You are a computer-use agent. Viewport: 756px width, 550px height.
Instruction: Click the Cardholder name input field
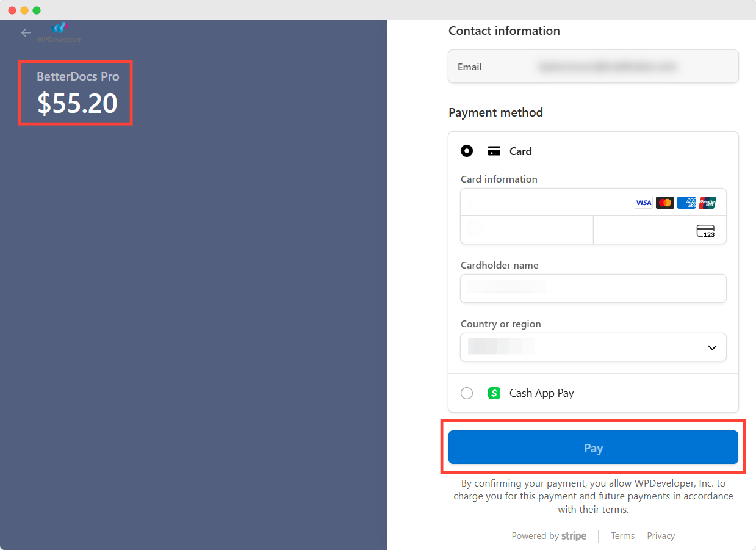593,288
